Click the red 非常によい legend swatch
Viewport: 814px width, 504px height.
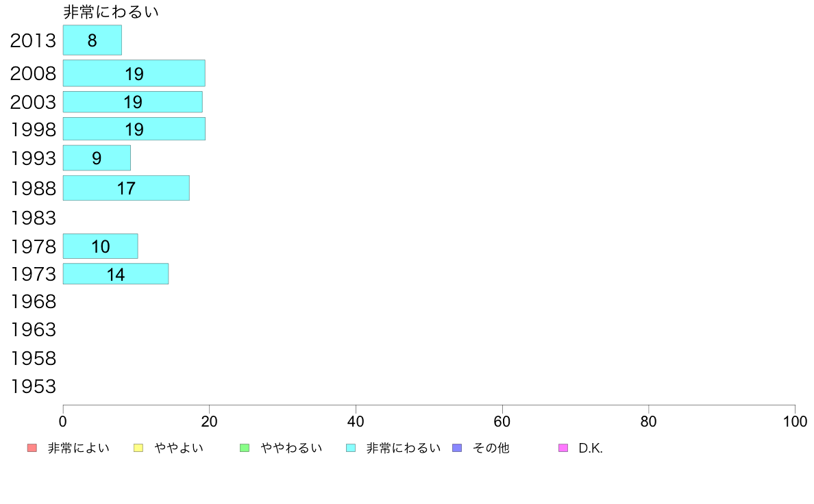point(32,448)
